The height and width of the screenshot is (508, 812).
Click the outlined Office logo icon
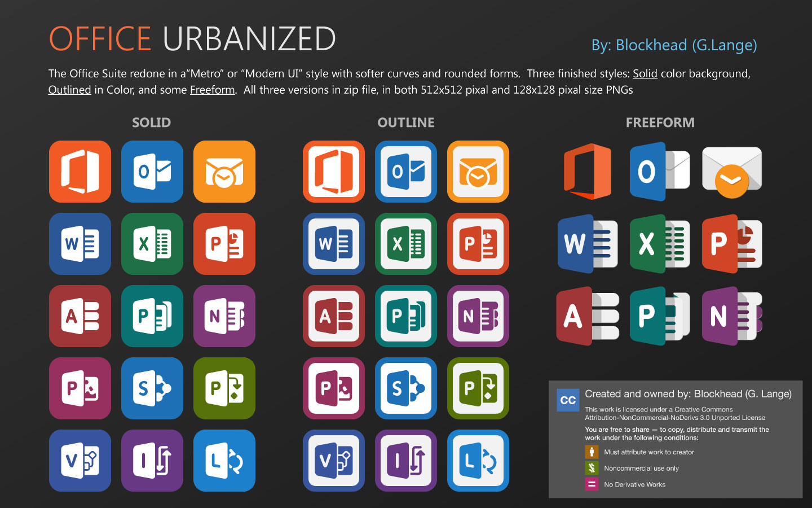pyautogui.click(x=334, y=172)
